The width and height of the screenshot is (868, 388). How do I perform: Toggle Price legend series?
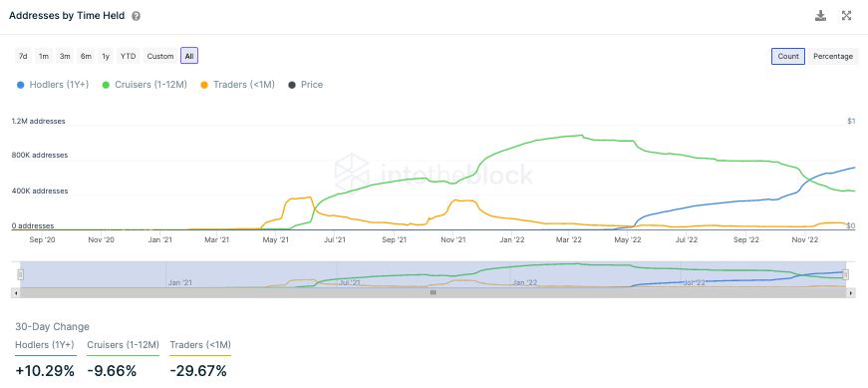306,85
